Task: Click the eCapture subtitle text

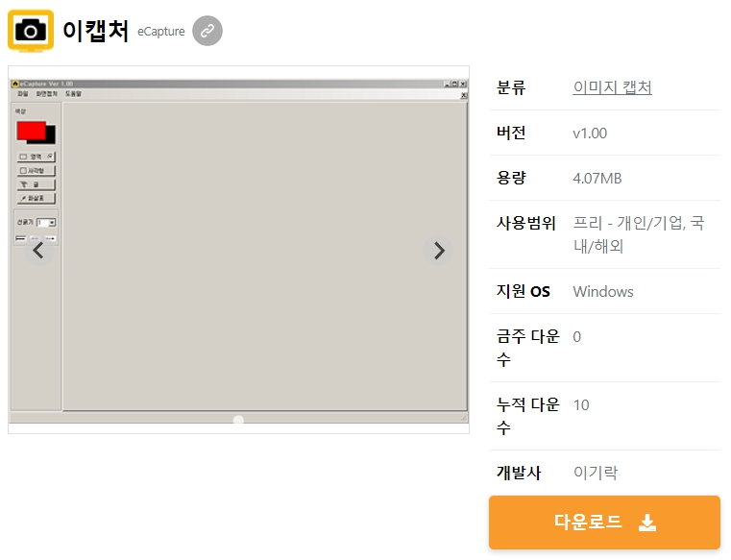Action: pos(160,32)
